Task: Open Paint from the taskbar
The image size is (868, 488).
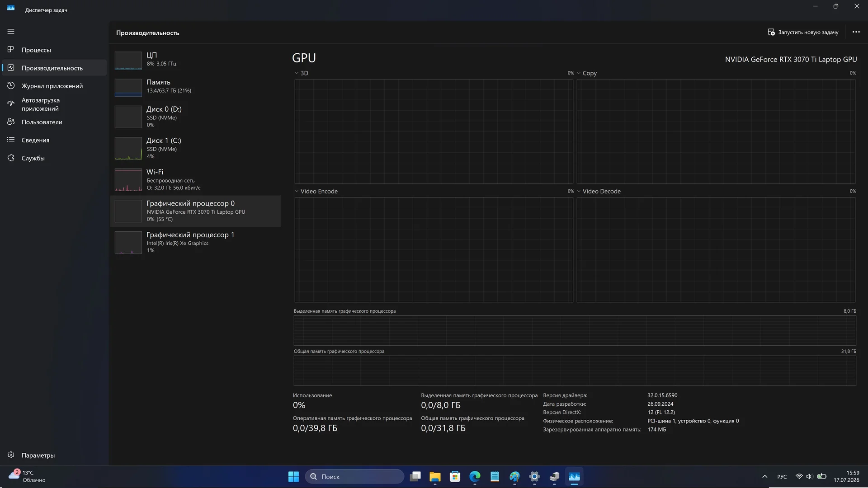Action: (514, 477)
